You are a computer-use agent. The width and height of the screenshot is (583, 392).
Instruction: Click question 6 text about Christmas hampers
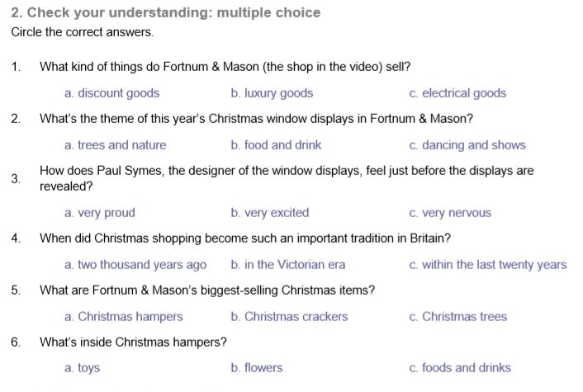click(x=133, y=342)
